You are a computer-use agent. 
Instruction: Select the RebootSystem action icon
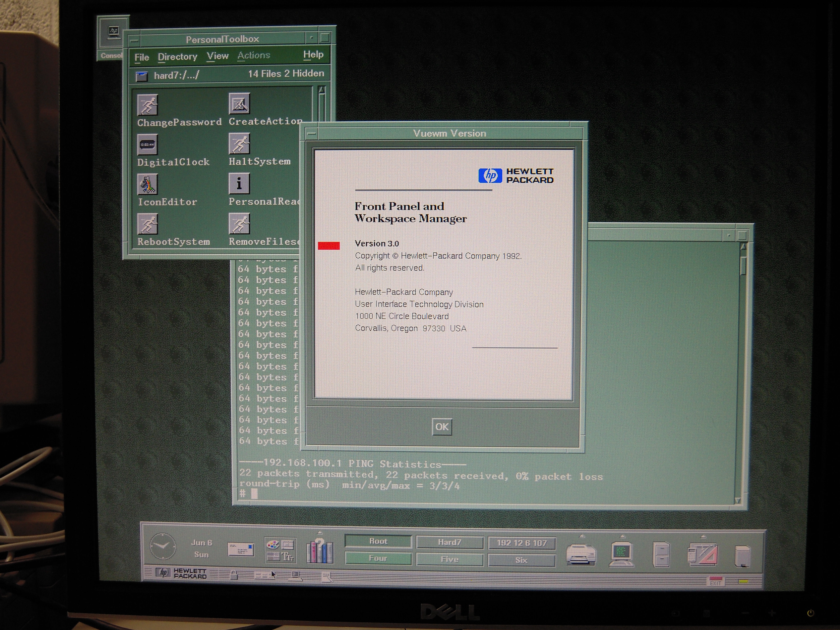pos(147,224)
